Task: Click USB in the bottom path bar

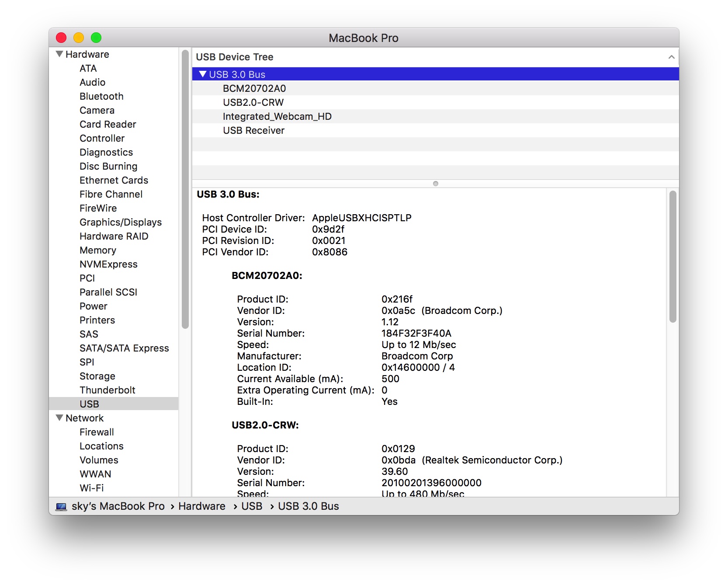Action: click(x=252, y=506)
